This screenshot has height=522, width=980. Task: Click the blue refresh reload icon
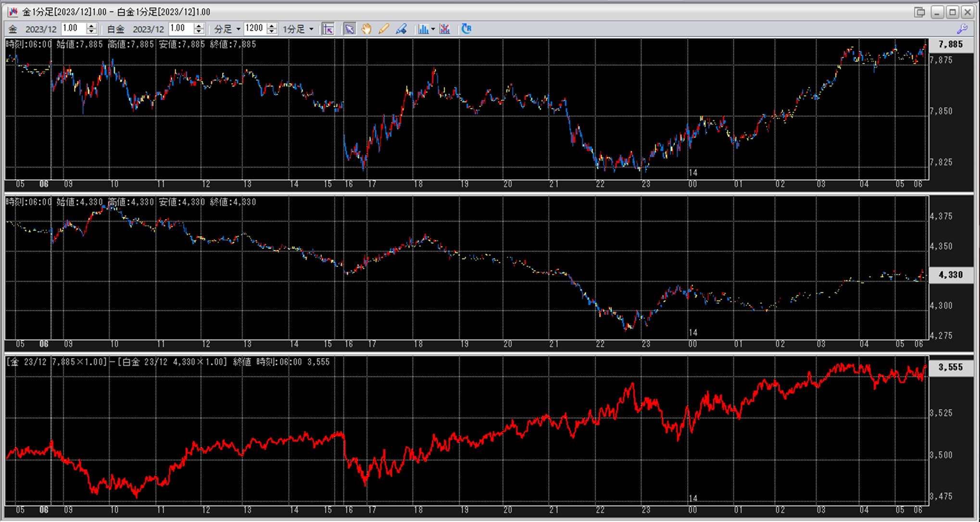pyautogui.click(x=466, y=29)
